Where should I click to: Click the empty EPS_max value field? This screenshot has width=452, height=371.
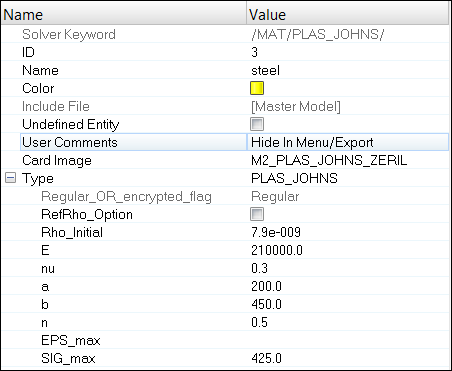348,340
